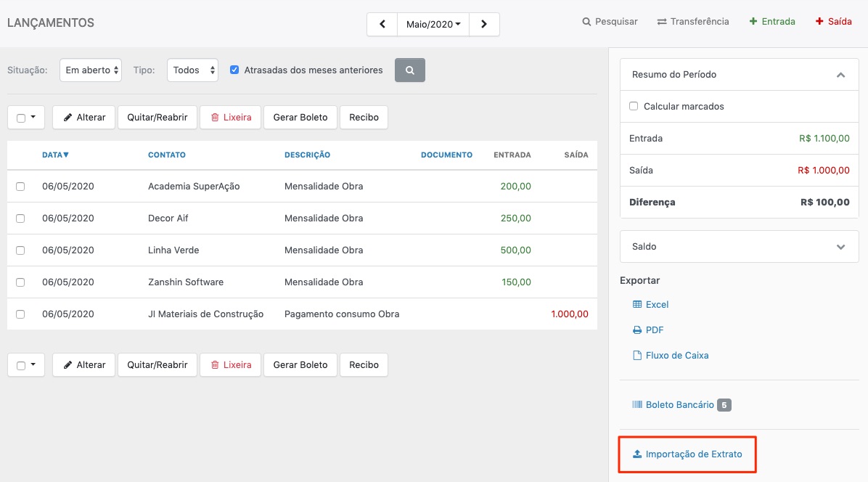Click Zanshin Software contact
This screenshot has width=868, height=482.
(186, 282)
